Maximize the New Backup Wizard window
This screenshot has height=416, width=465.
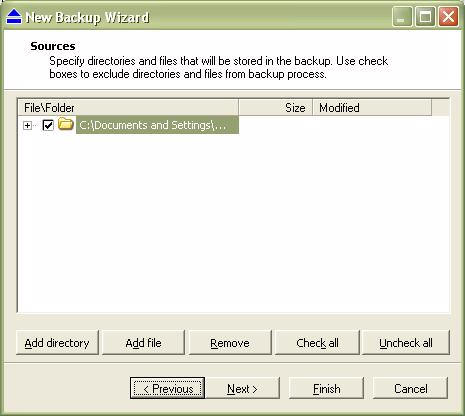pyautogui.click(x=425, y=16)
